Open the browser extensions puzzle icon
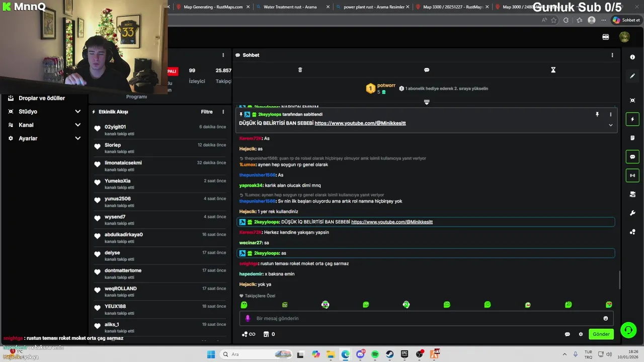The width and height of the screenshot is (644, 362). click(566, 20)
